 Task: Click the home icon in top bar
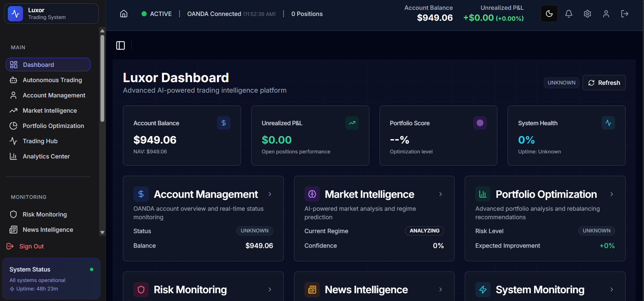[124, 14]
